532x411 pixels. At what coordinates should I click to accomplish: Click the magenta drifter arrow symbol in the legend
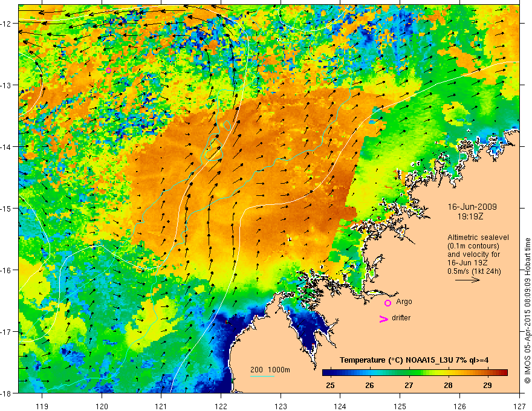click(383, 319)
